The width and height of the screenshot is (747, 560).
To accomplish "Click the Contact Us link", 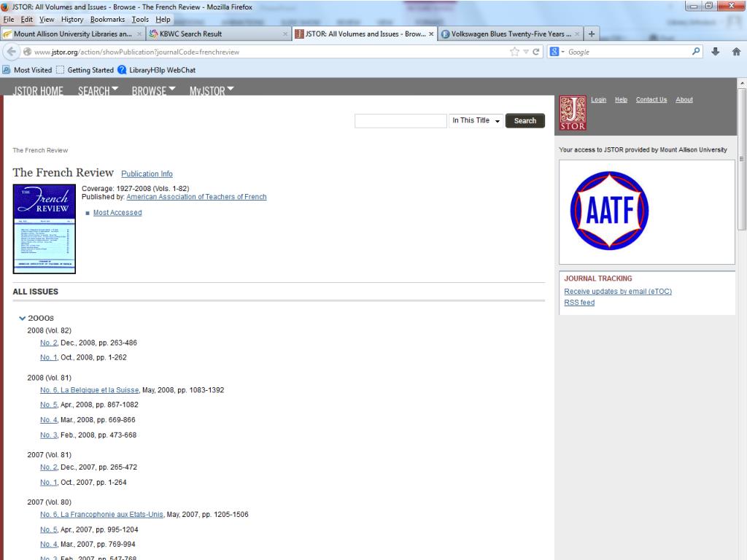I will 651,99.
